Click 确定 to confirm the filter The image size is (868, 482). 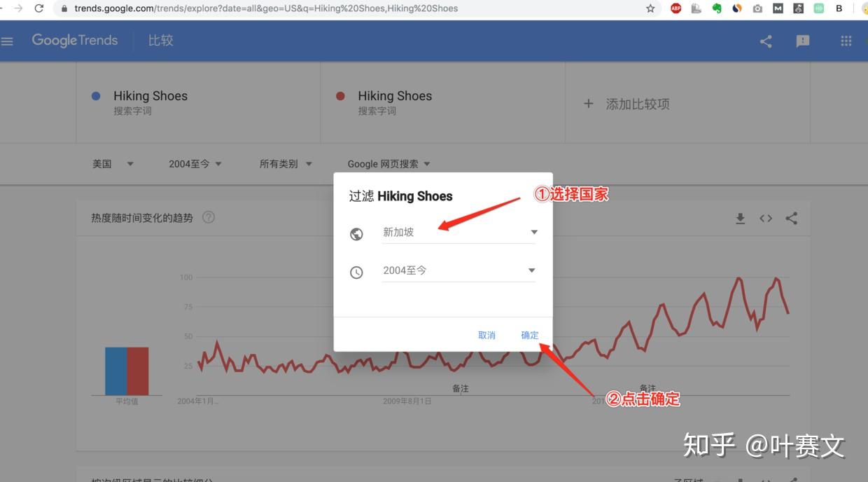[x=530, y=335]
